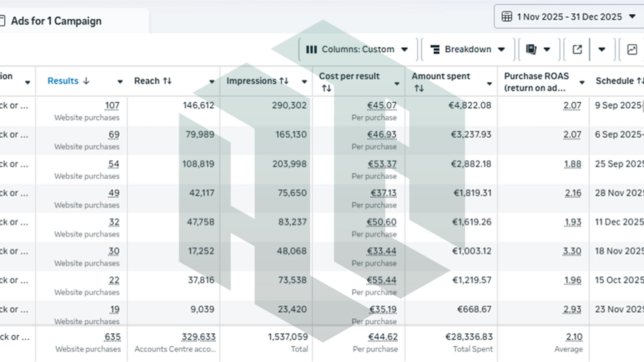Image resolution: width=644 pixels, height=362 pixels.
Task: Open the date range calendar icon
Action: (x=506, y=16)
